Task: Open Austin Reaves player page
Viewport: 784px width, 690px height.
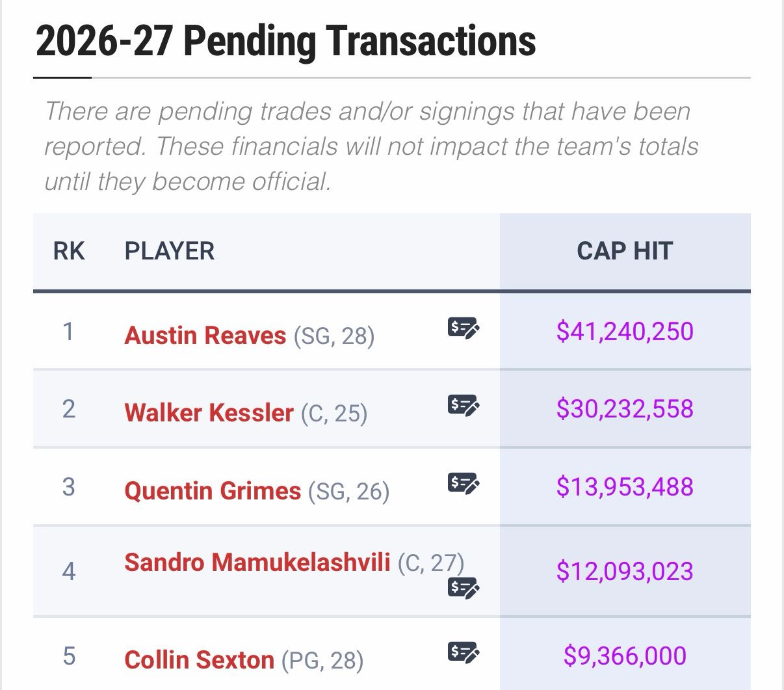Action: pos(205,336)
